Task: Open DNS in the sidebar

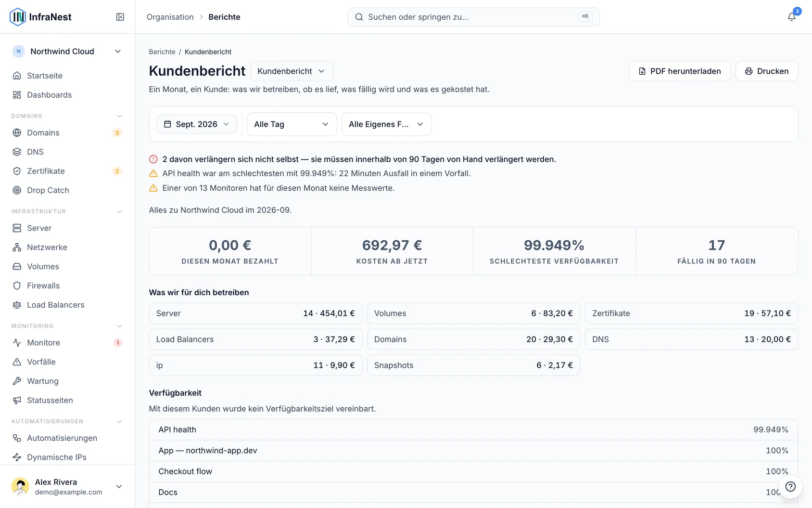Action: tap(67, 152)
